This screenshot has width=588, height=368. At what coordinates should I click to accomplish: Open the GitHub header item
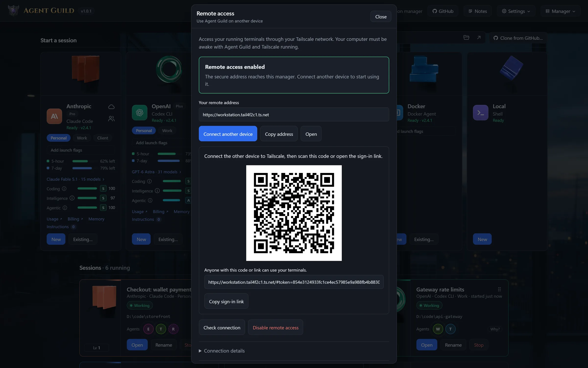pos(443,11)
